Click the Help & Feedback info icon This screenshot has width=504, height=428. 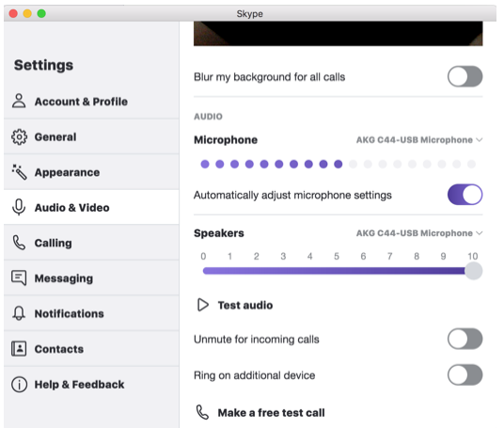click(x=20, y=385)
